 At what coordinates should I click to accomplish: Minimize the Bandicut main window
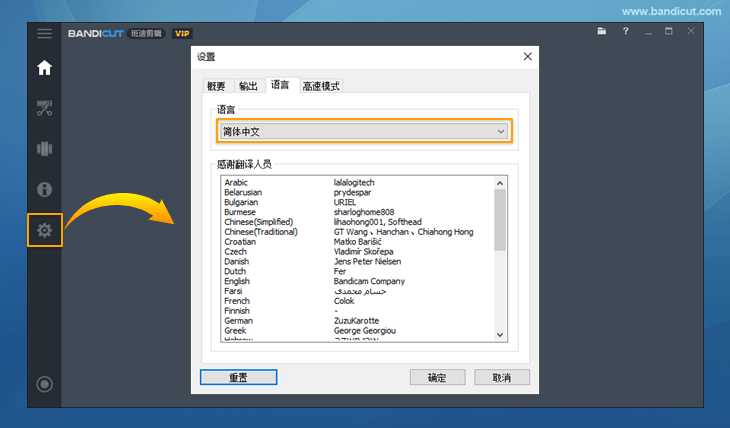coord(648,33)
